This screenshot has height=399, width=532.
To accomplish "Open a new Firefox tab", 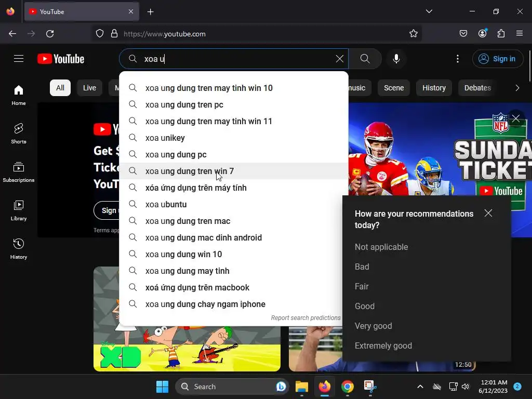I will [x=150, y=12].
